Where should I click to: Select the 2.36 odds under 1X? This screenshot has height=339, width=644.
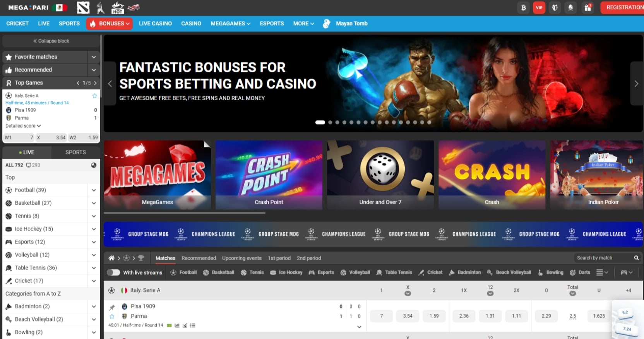[x=464, y=316]
